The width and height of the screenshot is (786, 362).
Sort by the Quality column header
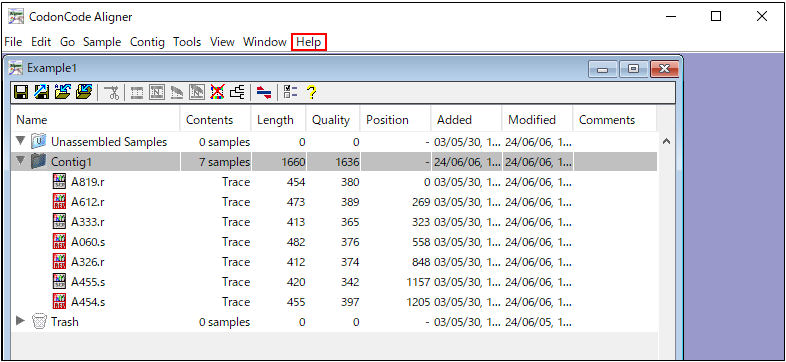point(333,120)
